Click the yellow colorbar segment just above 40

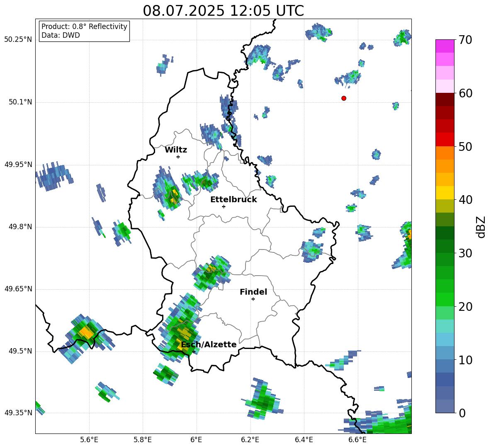click(445, 193)
